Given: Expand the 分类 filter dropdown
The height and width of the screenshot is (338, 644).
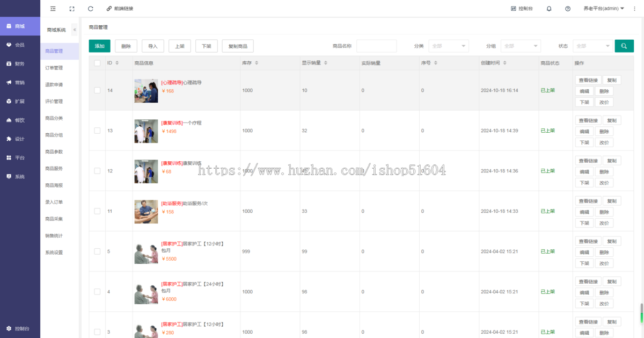Looking at the screenshot, I should (449, 46).
